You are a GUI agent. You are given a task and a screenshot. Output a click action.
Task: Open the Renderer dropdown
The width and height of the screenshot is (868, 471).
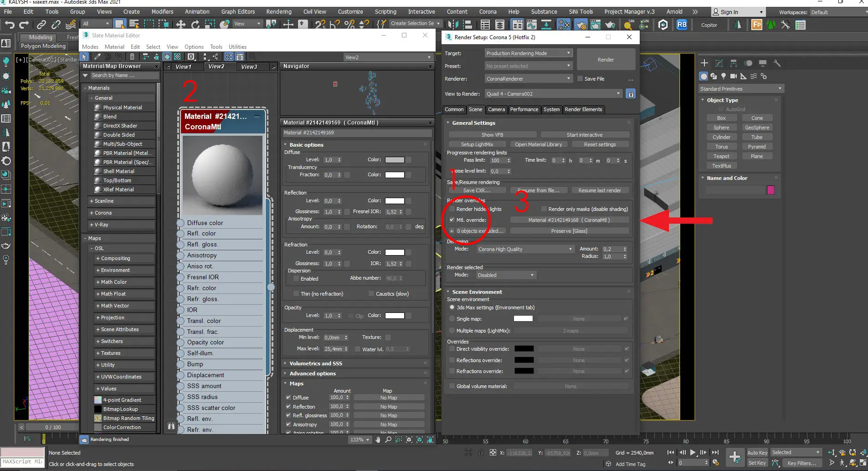(x=529, y=79)
